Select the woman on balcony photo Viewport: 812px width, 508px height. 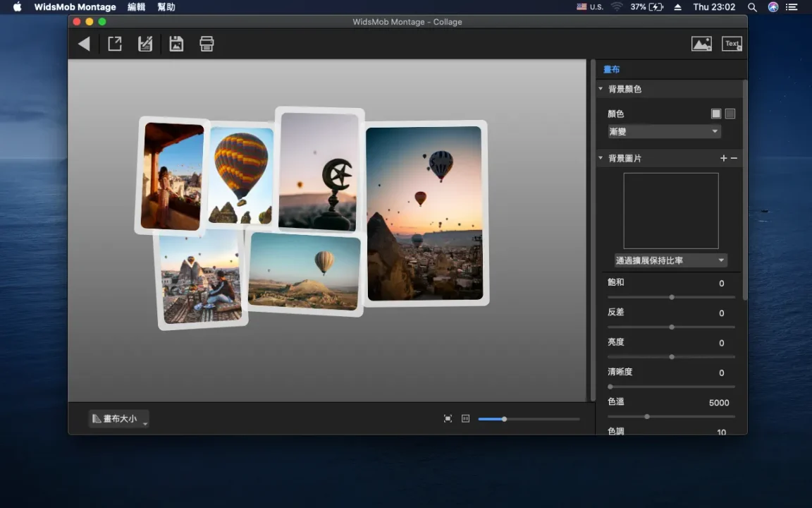pyautogui.click(x=172, y=176)
